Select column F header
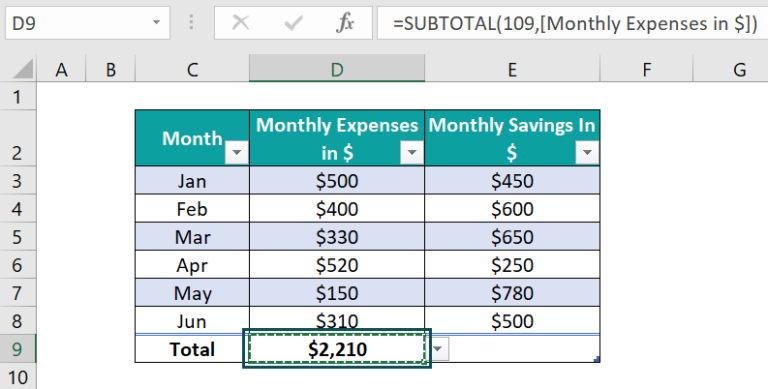This screenshot has height=389, width=768. point(647,69)
